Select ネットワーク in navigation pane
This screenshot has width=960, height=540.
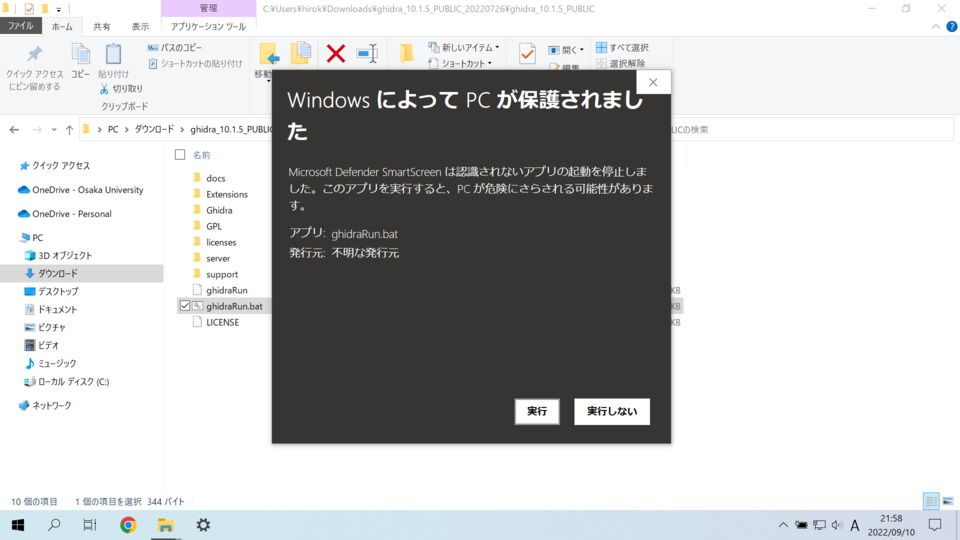(51, 405)
